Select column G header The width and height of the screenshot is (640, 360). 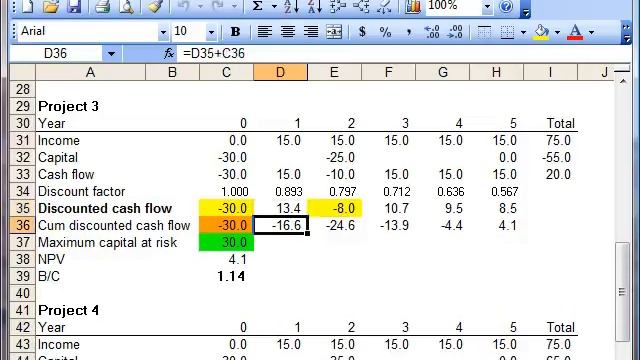point(442,72)
